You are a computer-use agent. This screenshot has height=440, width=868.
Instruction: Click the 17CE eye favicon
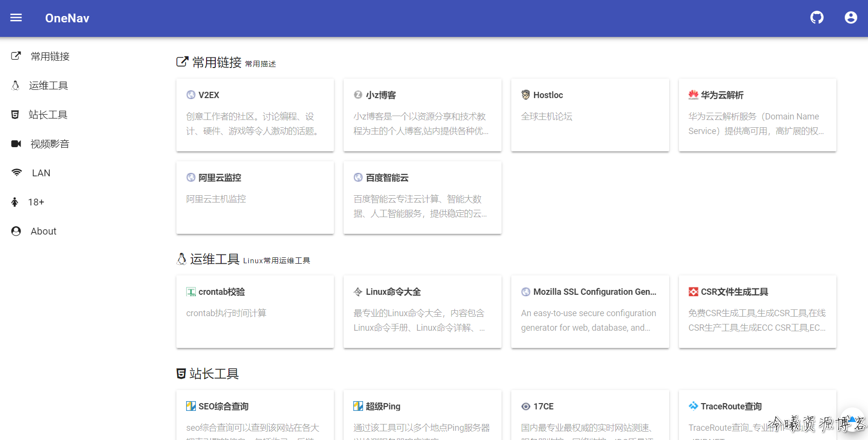[x=526, y=406]
